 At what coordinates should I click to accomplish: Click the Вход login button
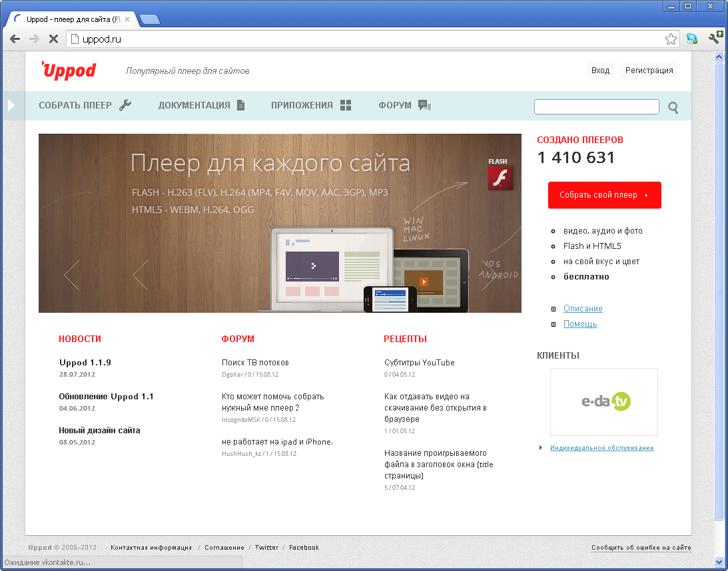click(x=600, y=71)
